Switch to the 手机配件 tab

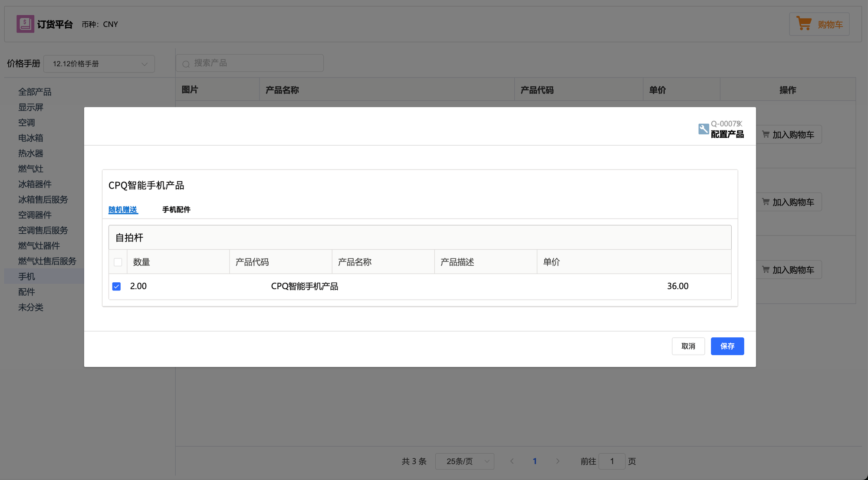click(176, 210)
